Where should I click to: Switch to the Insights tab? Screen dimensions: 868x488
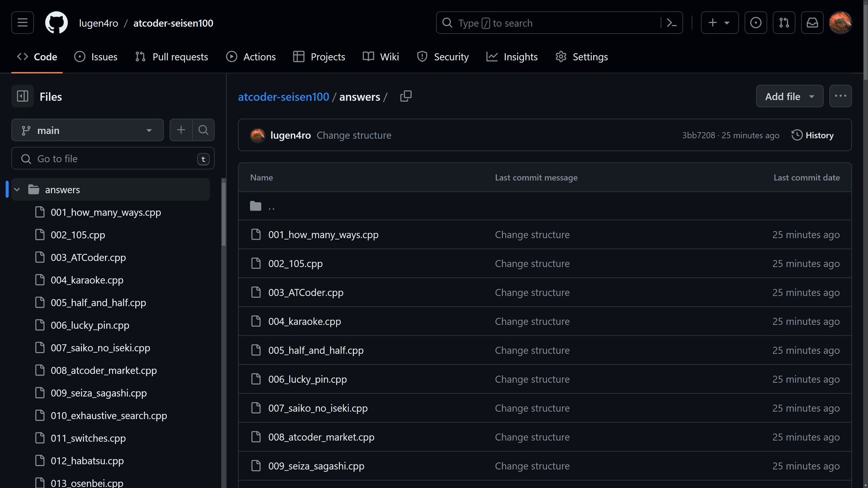tap(512, 57)
